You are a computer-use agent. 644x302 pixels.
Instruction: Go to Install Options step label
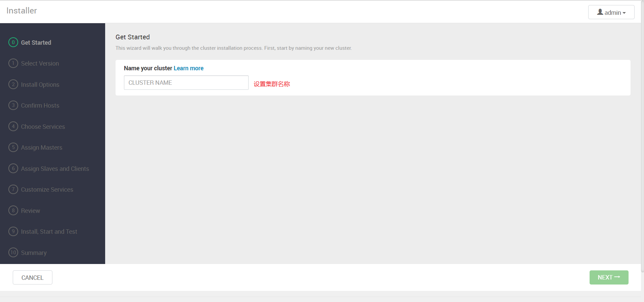click(x=40, y=85)
